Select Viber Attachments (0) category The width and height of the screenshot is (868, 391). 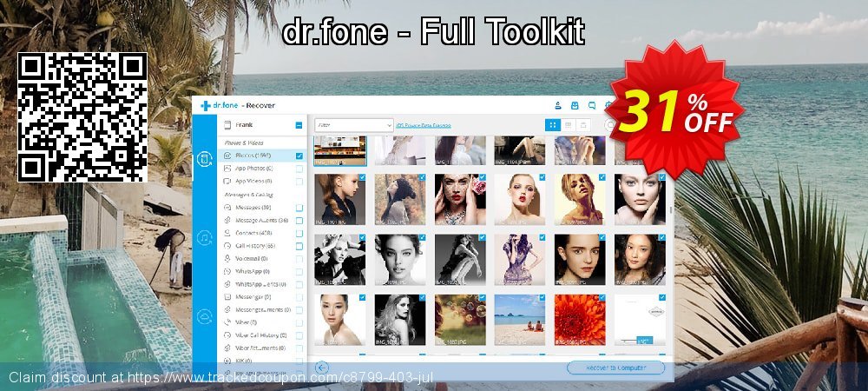(260, 348)
